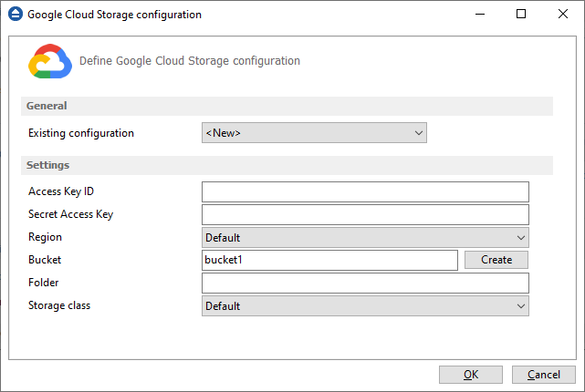Image resolution: width=585 pixels, height=392 pixels.
Task: Open the Existing configuration dropdown
Action: coord(314,133)
